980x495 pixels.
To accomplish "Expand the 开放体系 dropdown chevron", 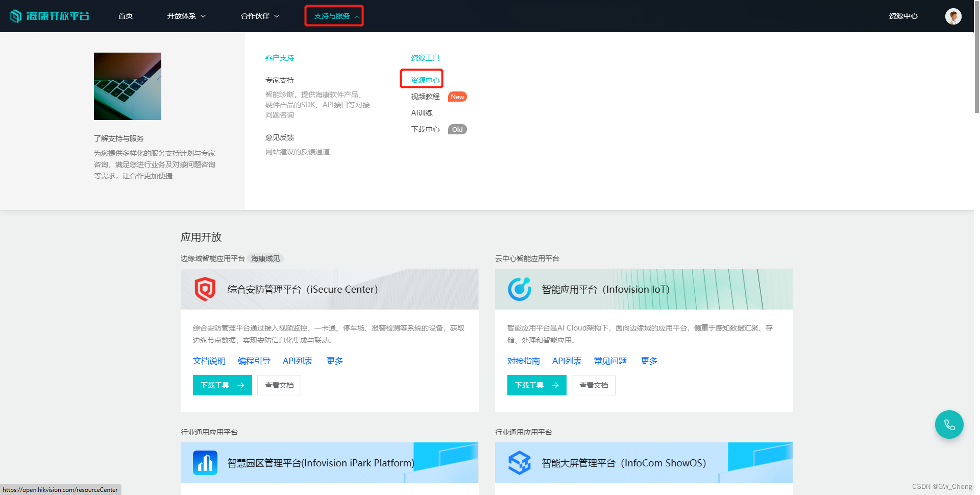I will [203, 16].
